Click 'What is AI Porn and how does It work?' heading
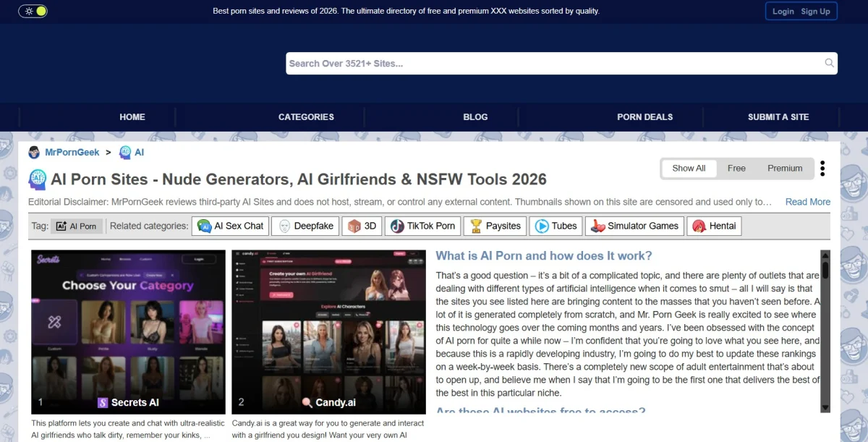This screenshot has height=442, width=868. pyautogui.click(x=544, y=255)
